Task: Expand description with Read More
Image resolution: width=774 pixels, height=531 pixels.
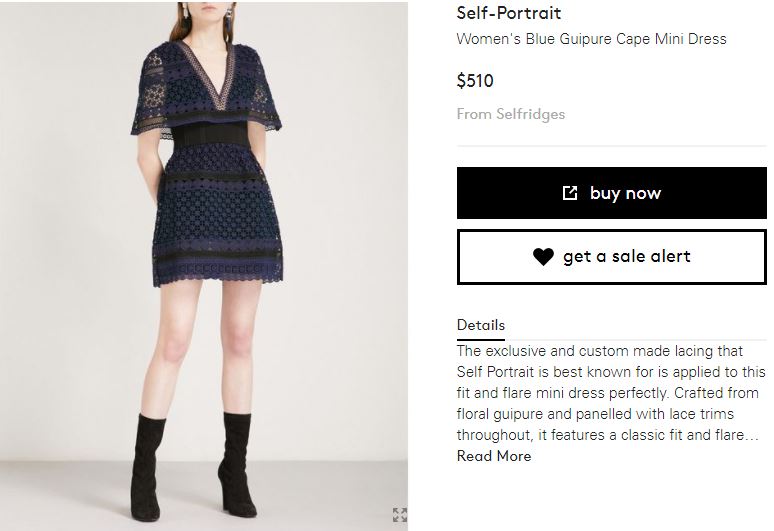Action: [494, 456]
